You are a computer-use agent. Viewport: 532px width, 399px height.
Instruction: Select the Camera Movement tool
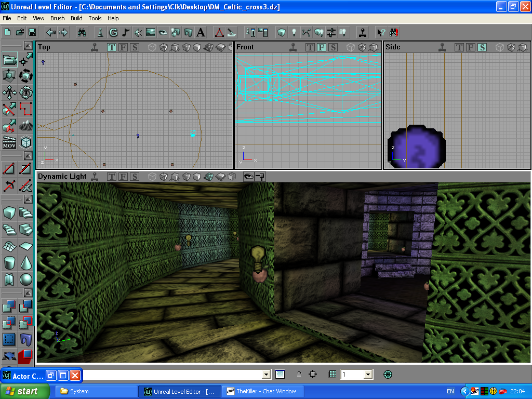[9, 60]
